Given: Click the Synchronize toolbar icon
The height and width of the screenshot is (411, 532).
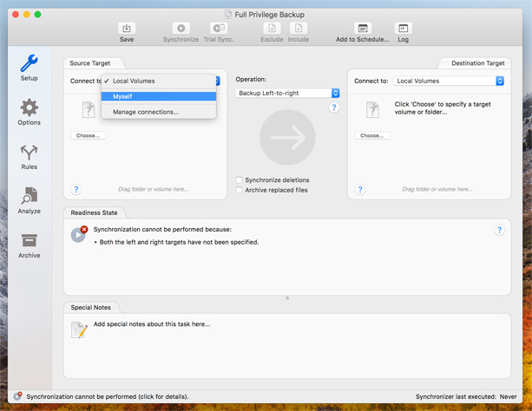Looking at the screenshot, I should pyautogui.click(x=181, y=28).
